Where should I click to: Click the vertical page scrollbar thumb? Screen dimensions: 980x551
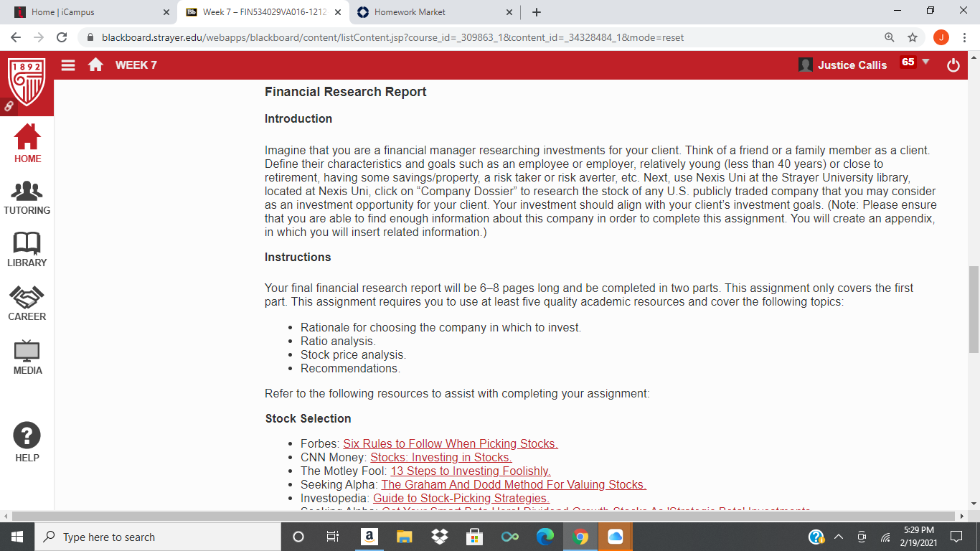[974, 310]
